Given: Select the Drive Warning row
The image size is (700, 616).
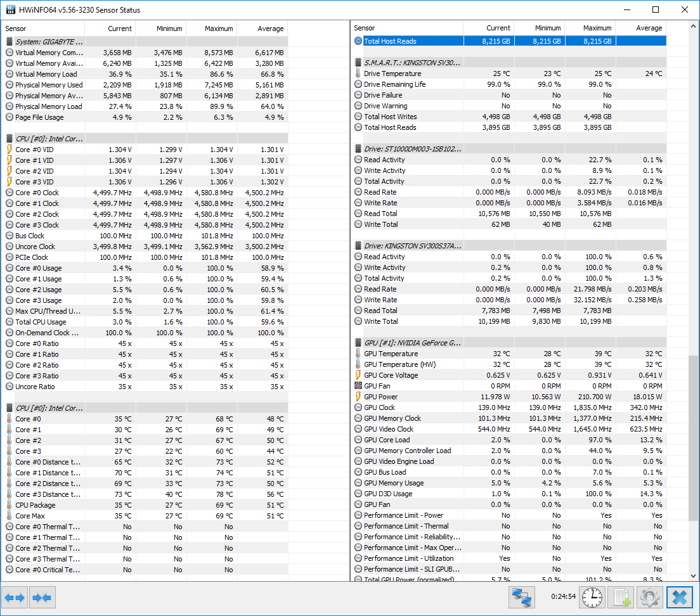Looking at the screenshot, I should [x=509, y=106].
